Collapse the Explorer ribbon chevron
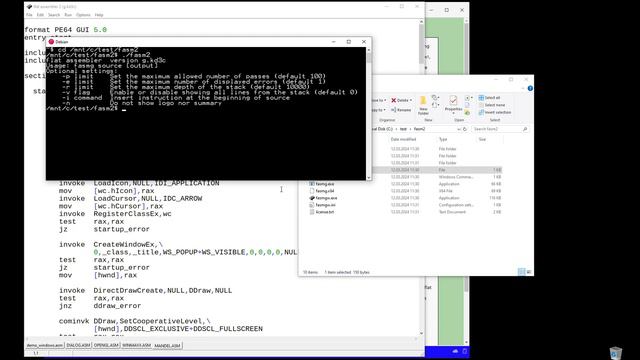The image size is (640, 360). [523, 89]
